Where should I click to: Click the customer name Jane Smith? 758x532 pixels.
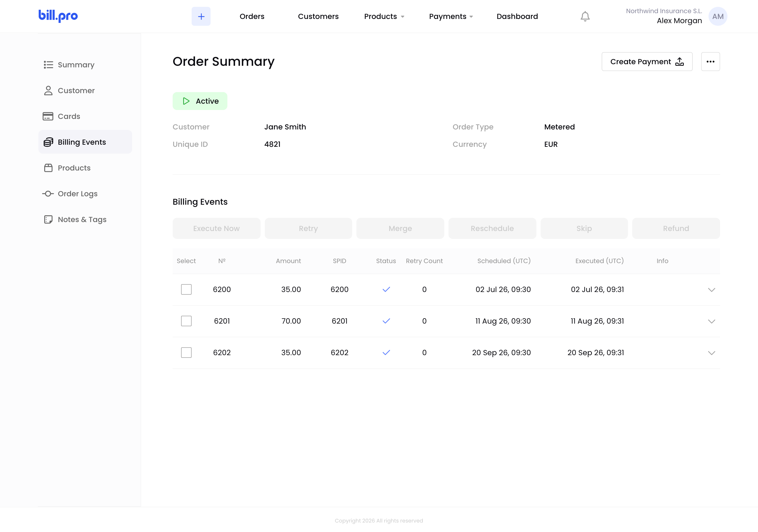(x=285, y=127)
